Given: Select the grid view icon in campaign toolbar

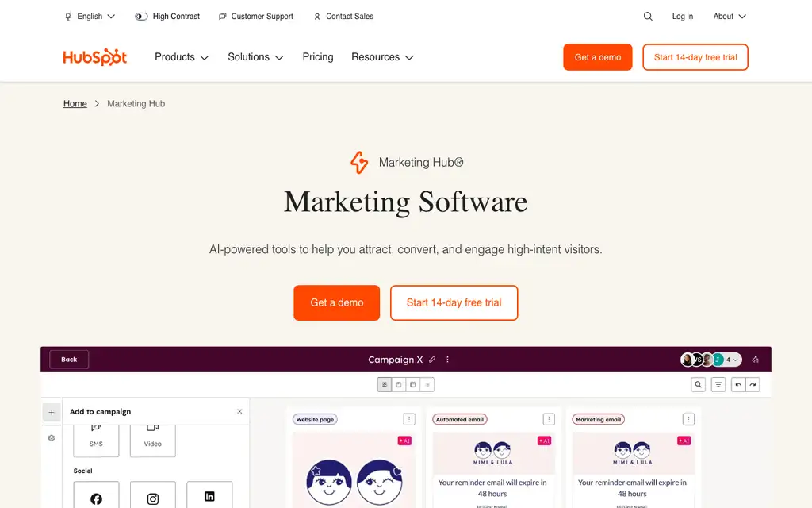Looking at the screenshot, I should pos(385,385).
